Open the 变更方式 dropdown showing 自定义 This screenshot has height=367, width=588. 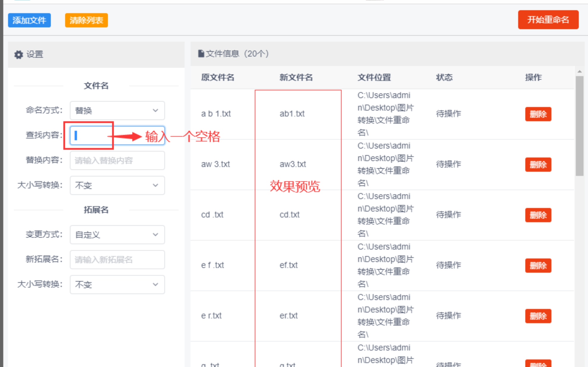[x=117, y=235]
